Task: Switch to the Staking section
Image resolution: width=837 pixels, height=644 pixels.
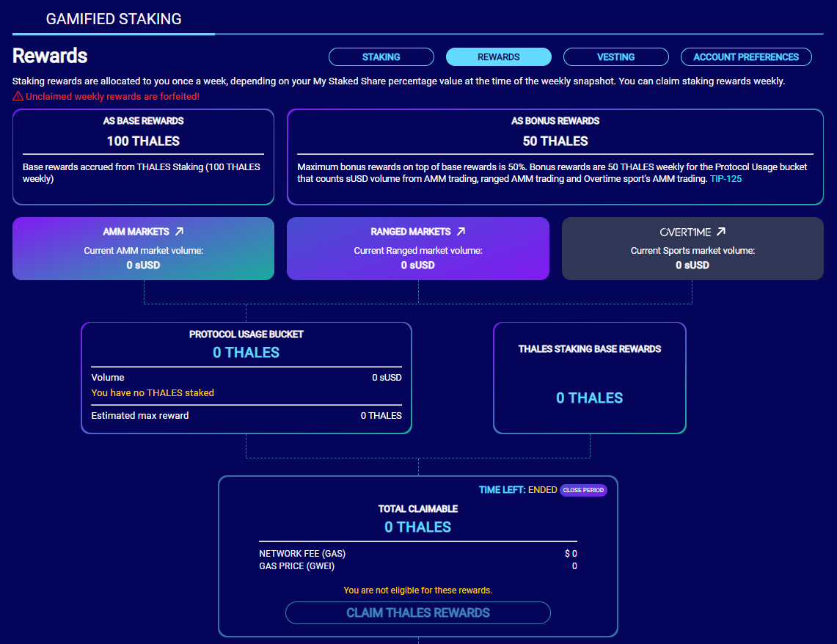Action: tap(381, 57)
